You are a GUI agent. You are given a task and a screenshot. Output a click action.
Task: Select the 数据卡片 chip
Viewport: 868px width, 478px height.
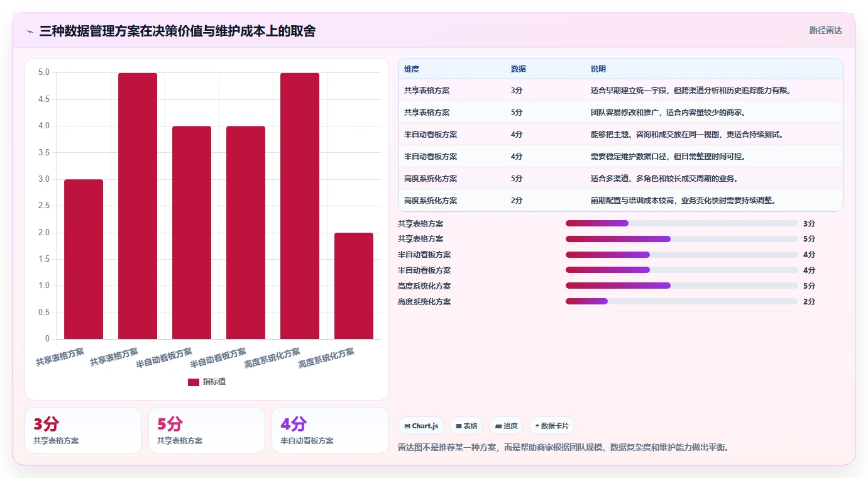[x=552, y=426]
